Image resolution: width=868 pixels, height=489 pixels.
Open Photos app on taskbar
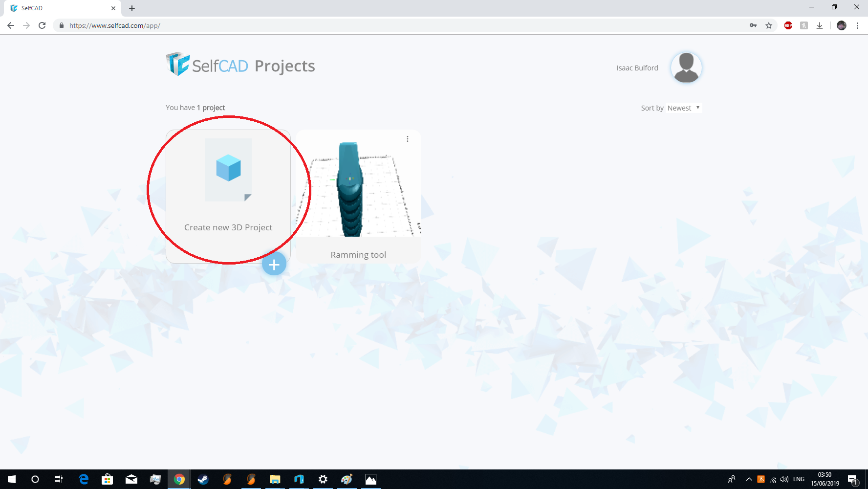(371, 479)
